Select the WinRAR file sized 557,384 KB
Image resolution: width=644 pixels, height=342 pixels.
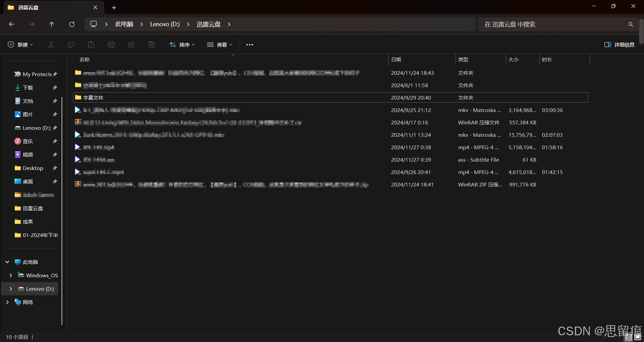coord(331,122)
